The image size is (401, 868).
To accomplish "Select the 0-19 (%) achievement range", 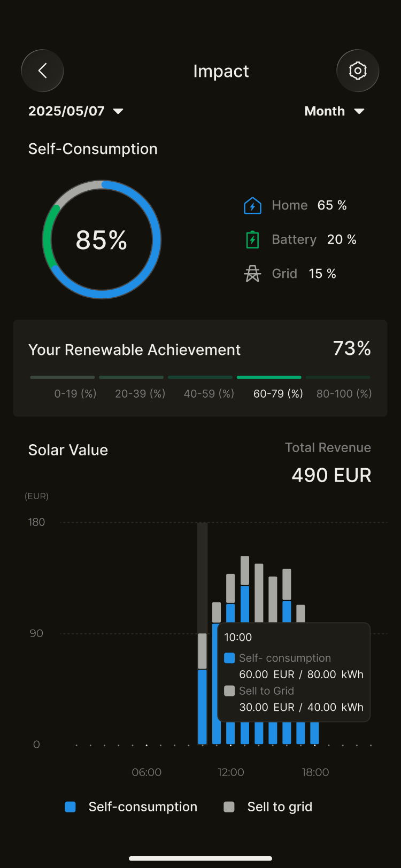I will tap(75, 393).
